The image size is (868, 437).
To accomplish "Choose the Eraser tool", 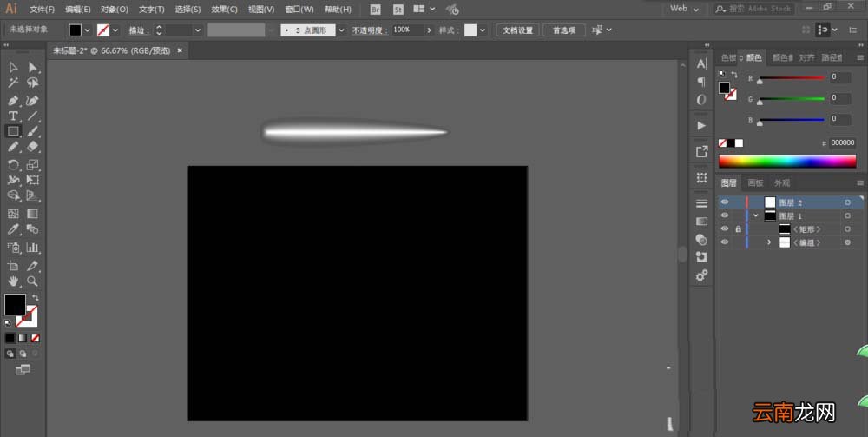I will point(33,147).
